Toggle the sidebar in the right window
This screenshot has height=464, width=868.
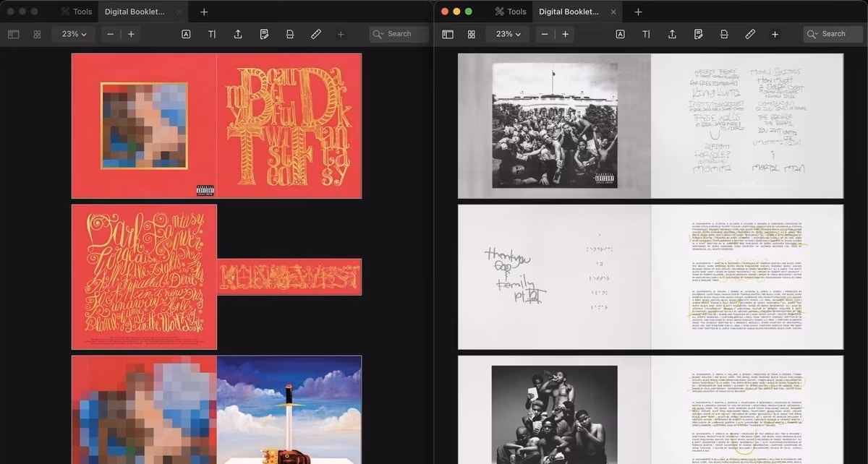point(448,34)
